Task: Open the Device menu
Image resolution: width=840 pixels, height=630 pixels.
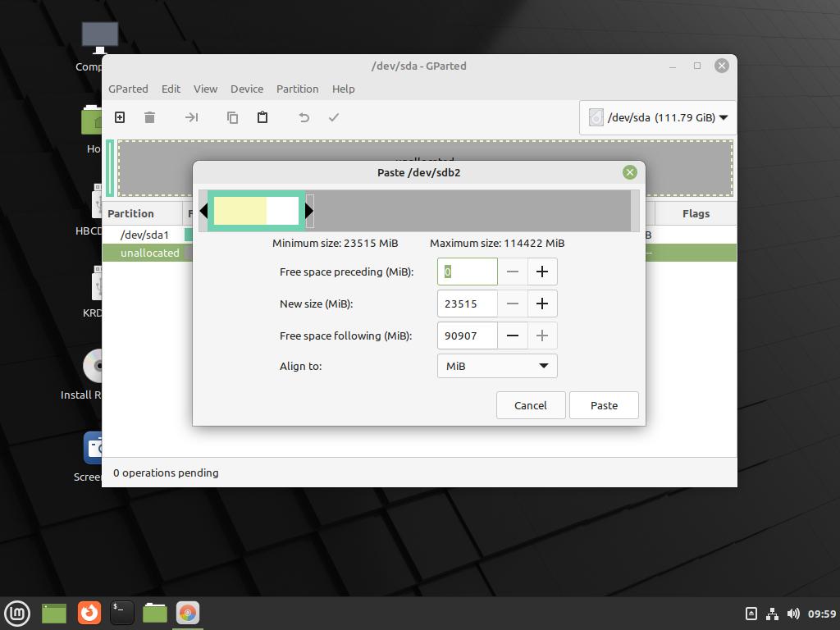Action: click(x=246, y=89)
